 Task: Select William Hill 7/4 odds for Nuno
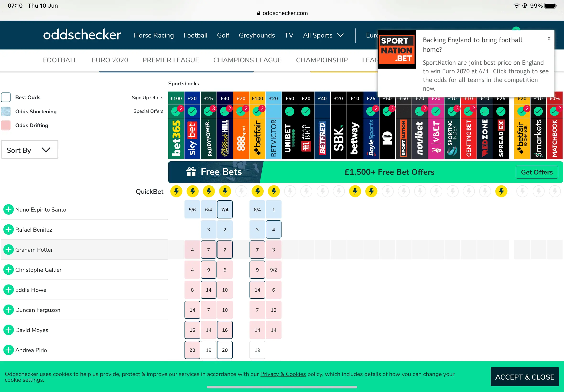pyautogui.click(x=225, y=210)
